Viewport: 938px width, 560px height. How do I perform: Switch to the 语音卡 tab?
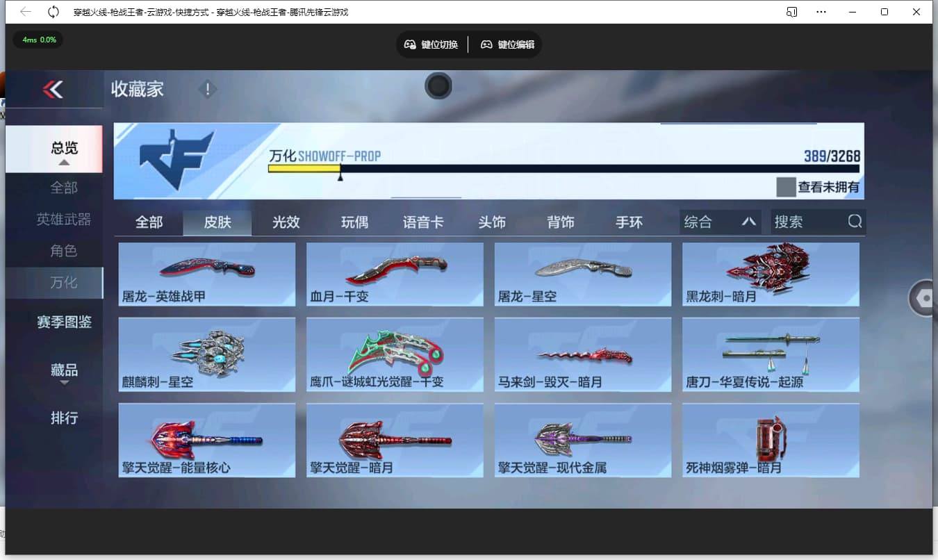[x=423, y=222]
